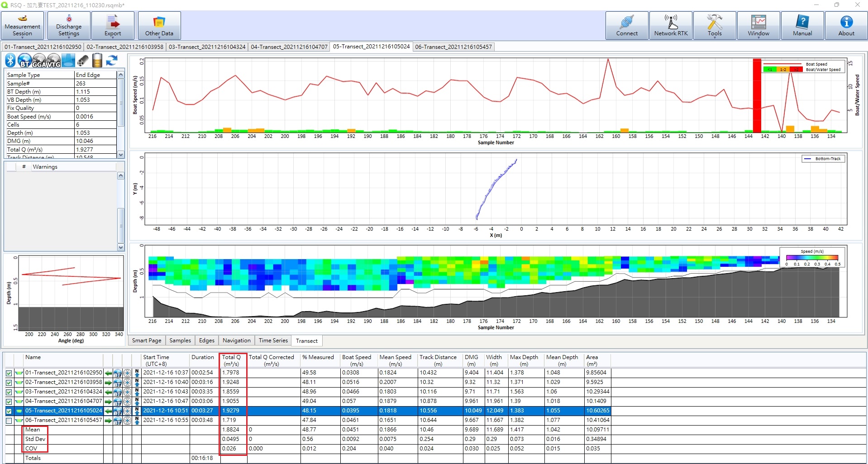Open the Tools toolbar button
The image size is (868, 464).
point(714,26)
